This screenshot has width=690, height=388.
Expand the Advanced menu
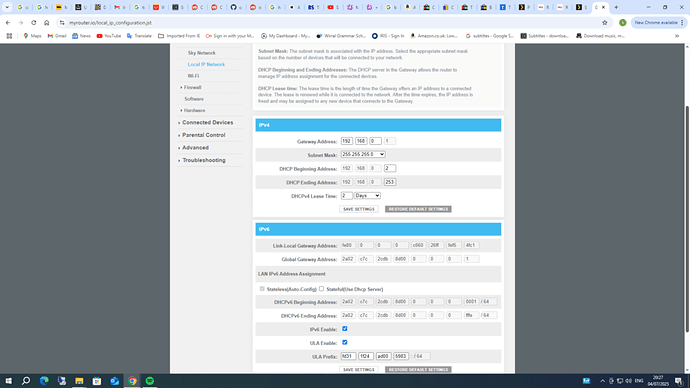[x=195, y=148]
